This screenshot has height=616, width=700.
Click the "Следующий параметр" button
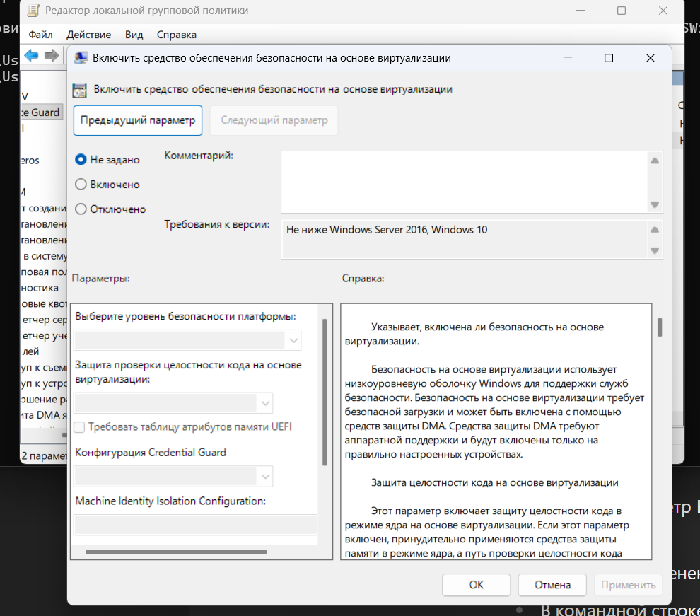(274, 120)
